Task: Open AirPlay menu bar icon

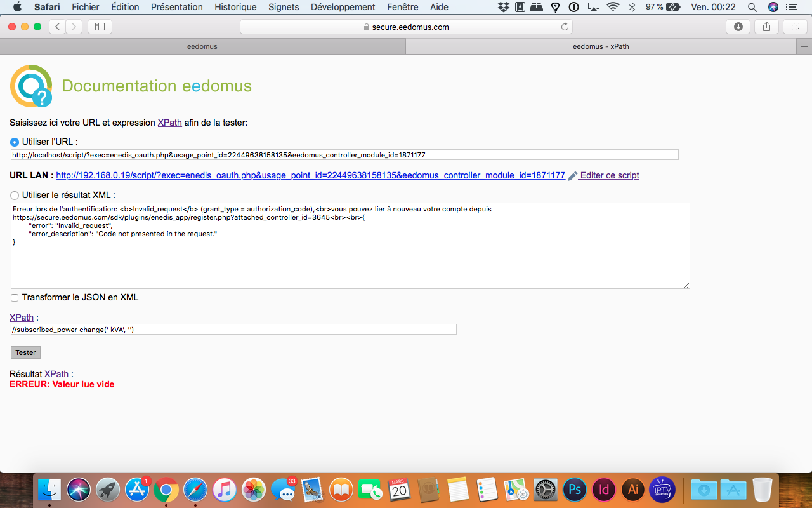Action: click(593, 7)
